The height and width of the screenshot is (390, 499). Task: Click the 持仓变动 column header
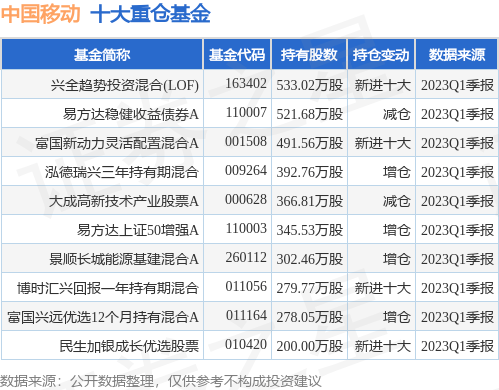pos(381,54)
